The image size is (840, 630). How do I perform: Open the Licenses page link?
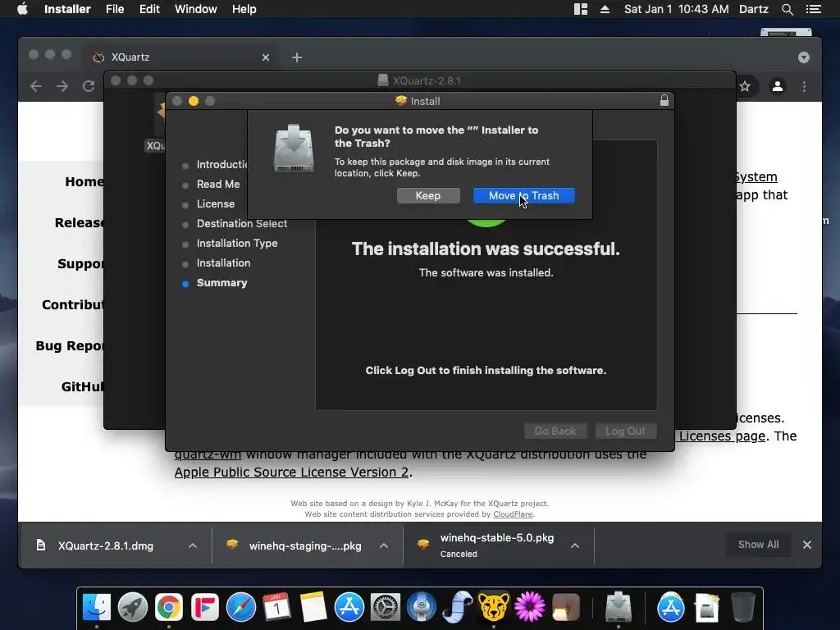722,436
